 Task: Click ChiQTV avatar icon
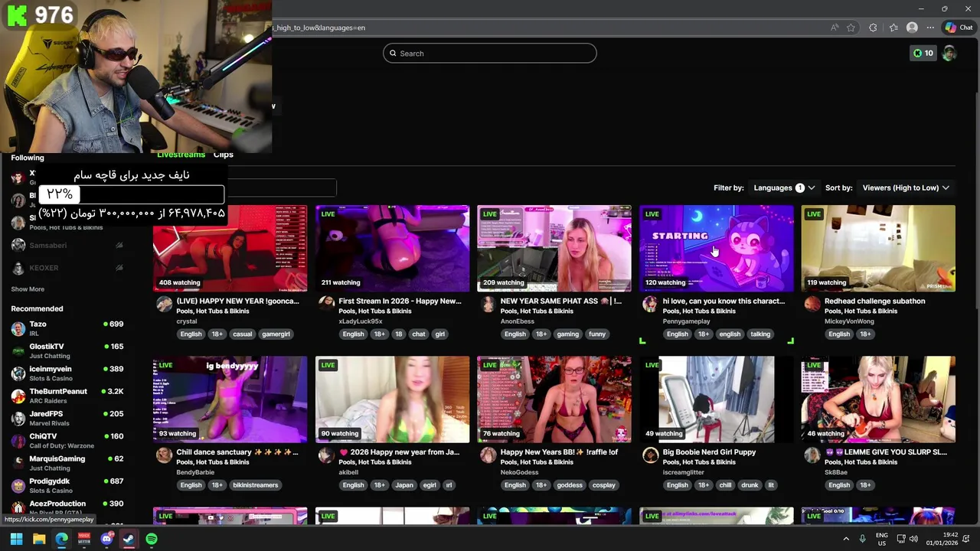18,441
